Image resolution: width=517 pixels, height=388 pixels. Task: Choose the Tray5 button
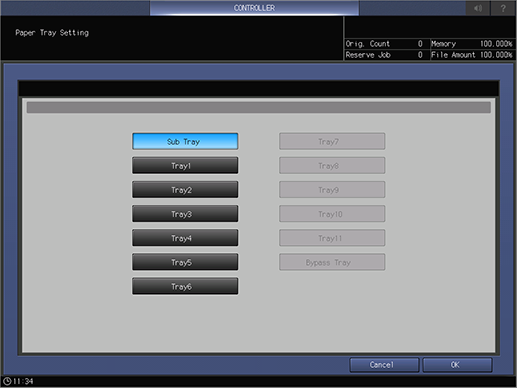[x=185, y=262]
